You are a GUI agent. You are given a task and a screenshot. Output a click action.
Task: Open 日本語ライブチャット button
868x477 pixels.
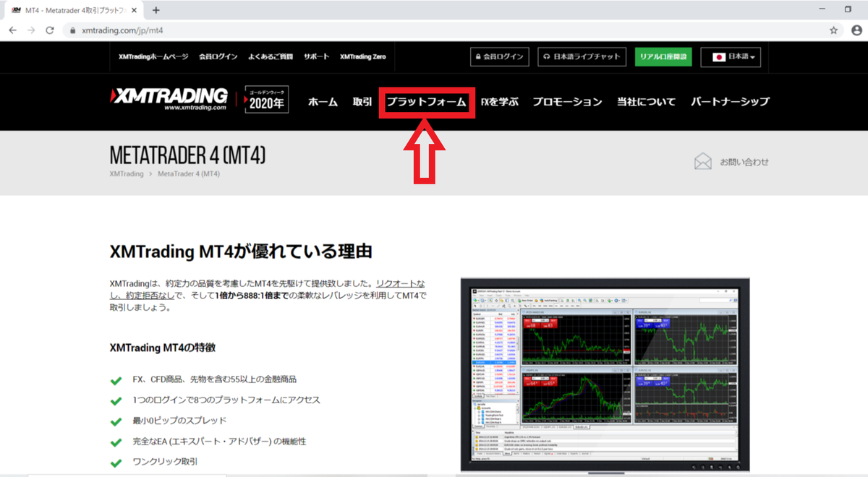tap(582, 57)
